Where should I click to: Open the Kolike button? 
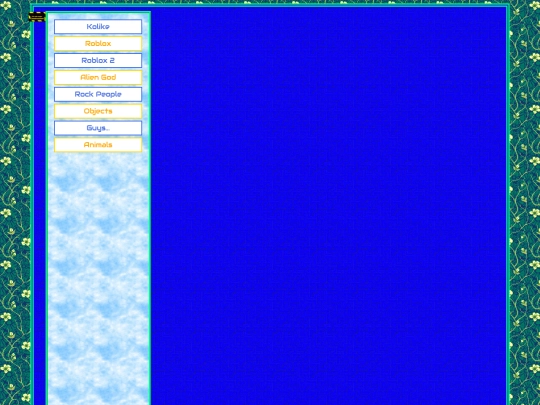[98, 27]
